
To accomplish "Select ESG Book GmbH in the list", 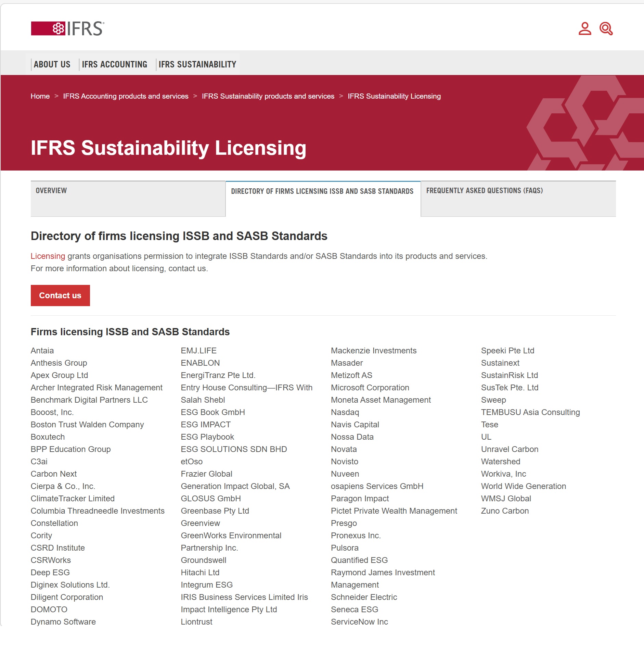I will pos(213,412).
